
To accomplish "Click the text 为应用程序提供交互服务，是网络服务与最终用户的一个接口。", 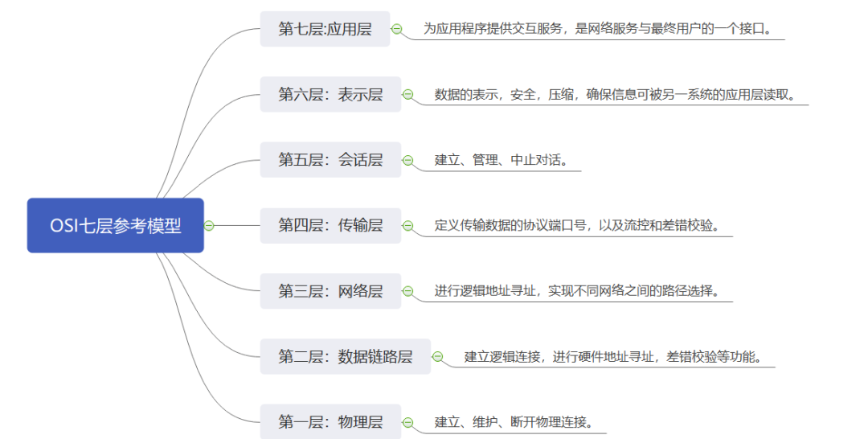I will coord(598,29).
